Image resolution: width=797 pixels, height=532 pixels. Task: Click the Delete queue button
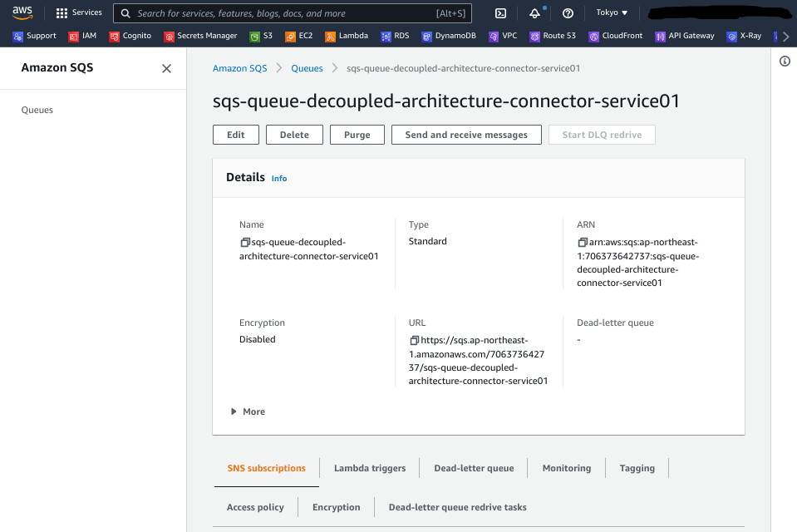[x=294, y=135]
